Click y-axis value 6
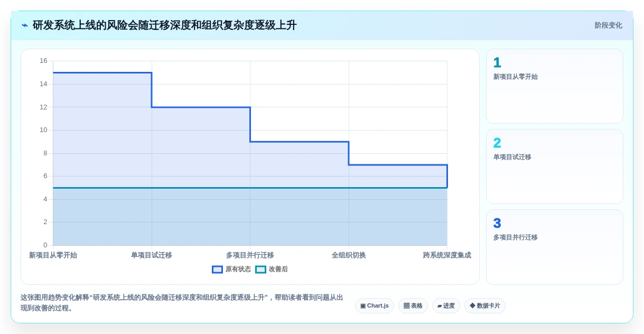This screenshot has width=644, height=334. click(45, 176)
